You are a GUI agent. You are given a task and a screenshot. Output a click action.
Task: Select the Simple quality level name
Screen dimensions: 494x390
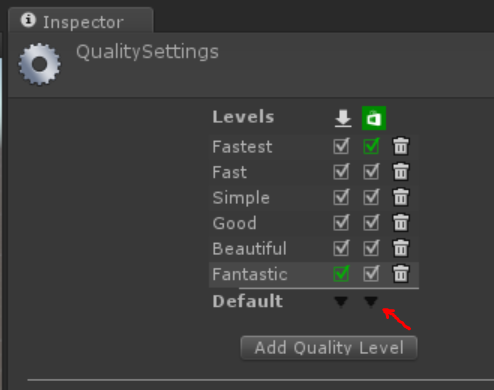click(x=241, y=198)
